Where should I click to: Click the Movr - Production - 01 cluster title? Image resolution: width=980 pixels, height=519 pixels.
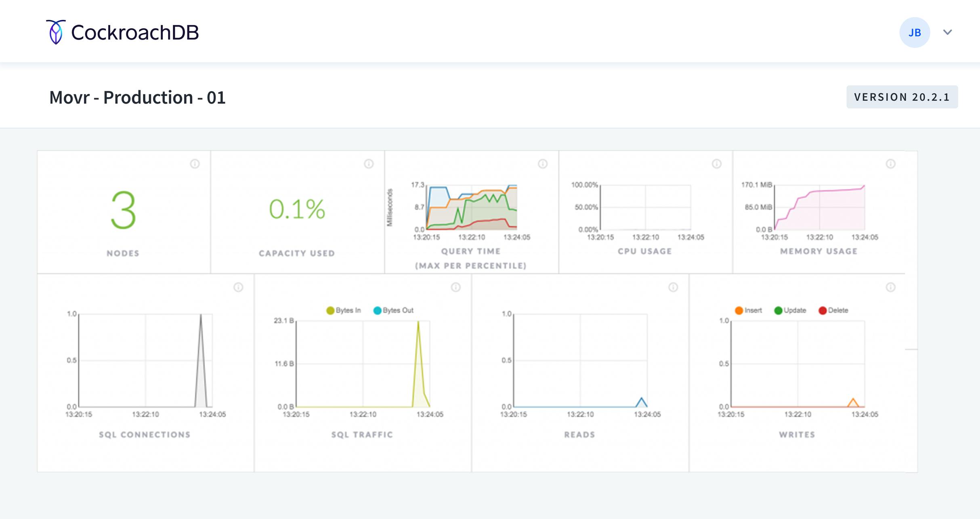pos(137,97)
